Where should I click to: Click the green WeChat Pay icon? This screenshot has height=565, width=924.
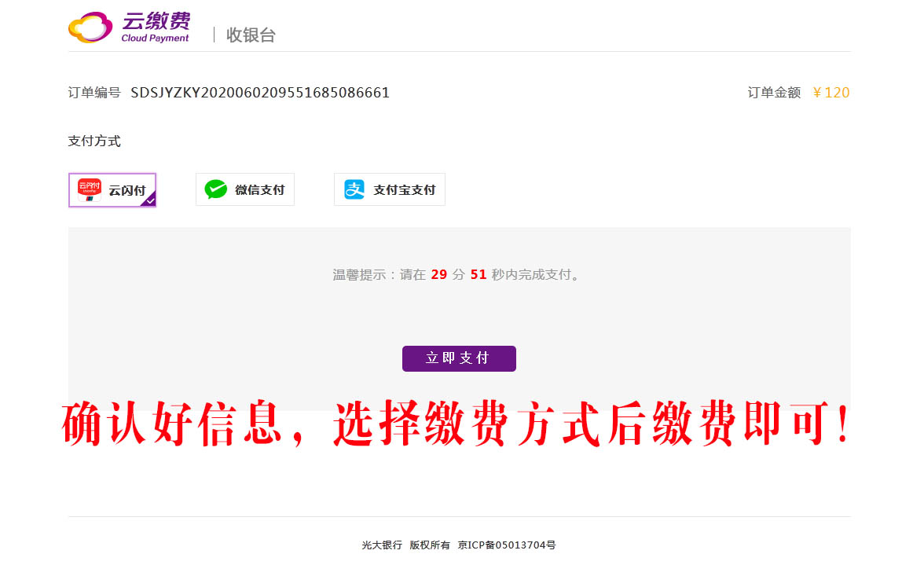[x=215, y=189]
